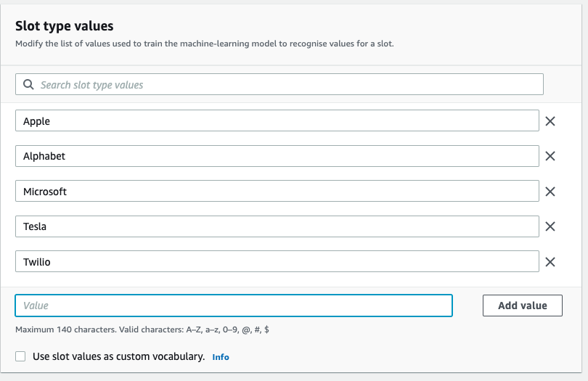The width and height of the screenshot is (588, 381).
Task: Delete the Tesla slot value
Action: tap(550, 226)
